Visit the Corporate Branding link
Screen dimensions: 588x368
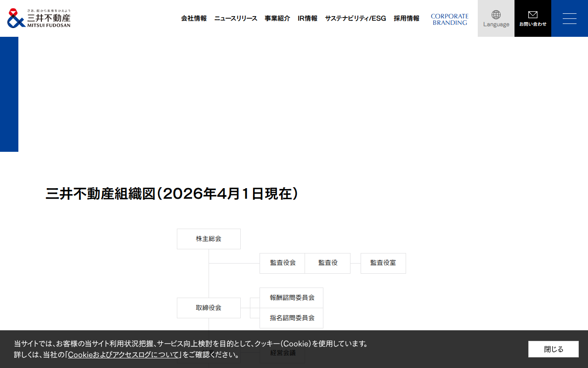click(450, 19)
